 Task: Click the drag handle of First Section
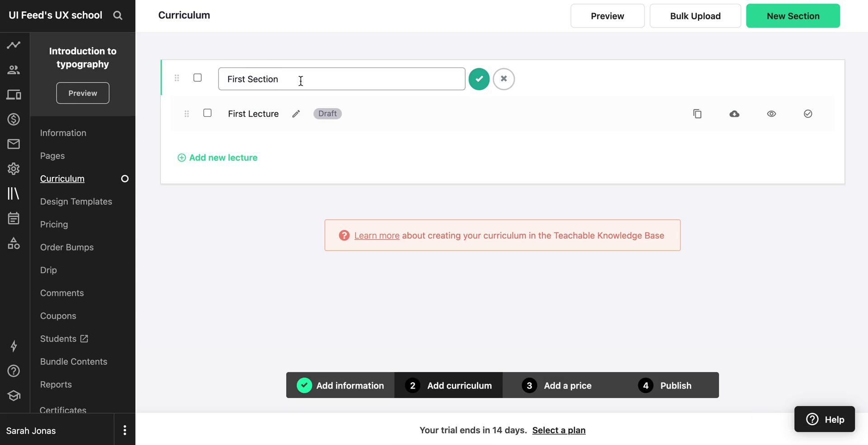click(x=177, y=78)
